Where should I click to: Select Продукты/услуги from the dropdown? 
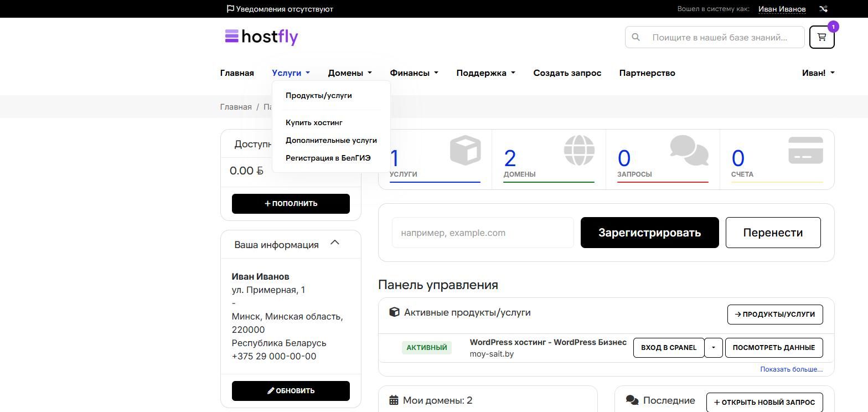coord(319,95)
